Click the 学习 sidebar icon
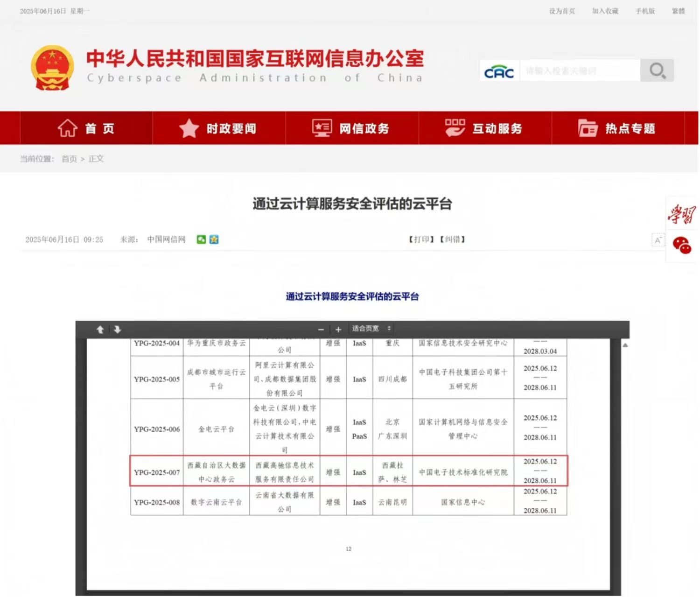The width and height of the screenshot is (700, 597). [682, 214]
